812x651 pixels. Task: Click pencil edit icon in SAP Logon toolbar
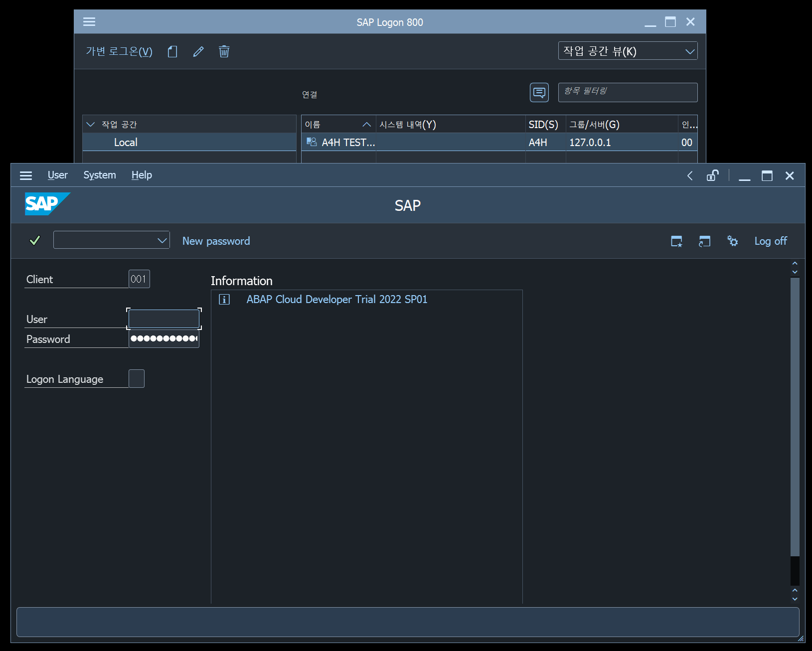tap(198, 51)
